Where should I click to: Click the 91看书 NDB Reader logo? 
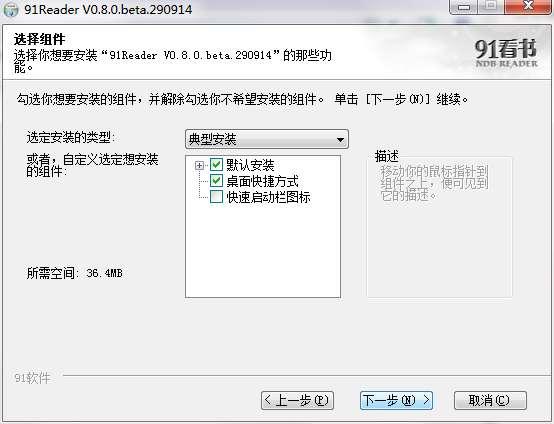tap(506, 53)
